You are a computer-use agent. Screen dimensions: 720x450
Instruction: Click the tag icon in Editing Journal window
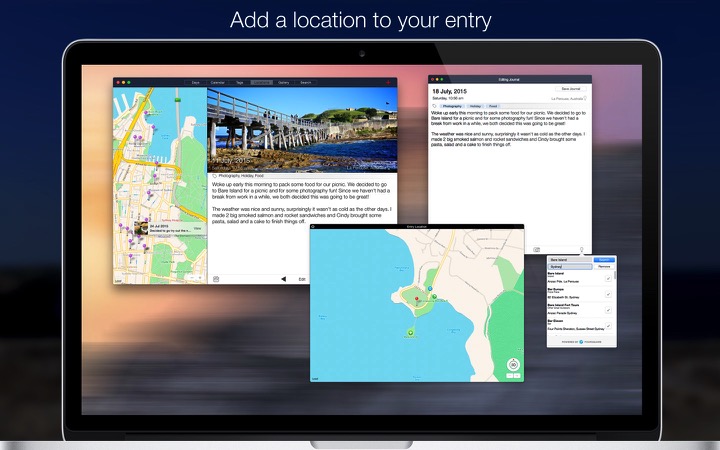coord(434,106)
